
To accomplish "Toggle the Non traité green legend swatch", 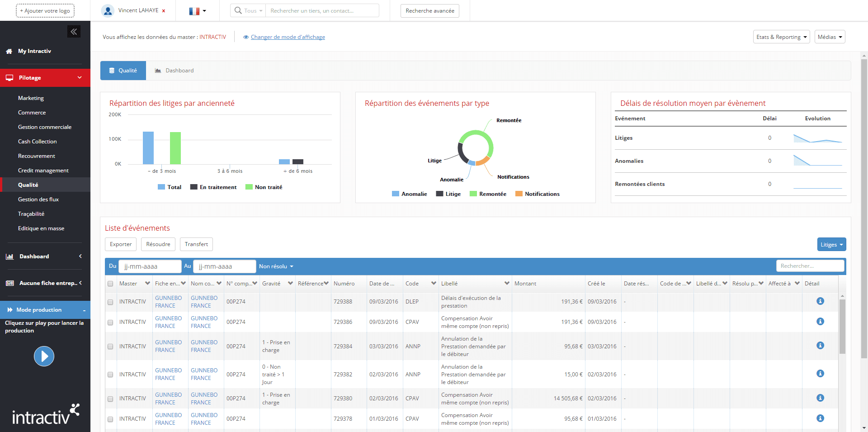I will coord(249,187).
